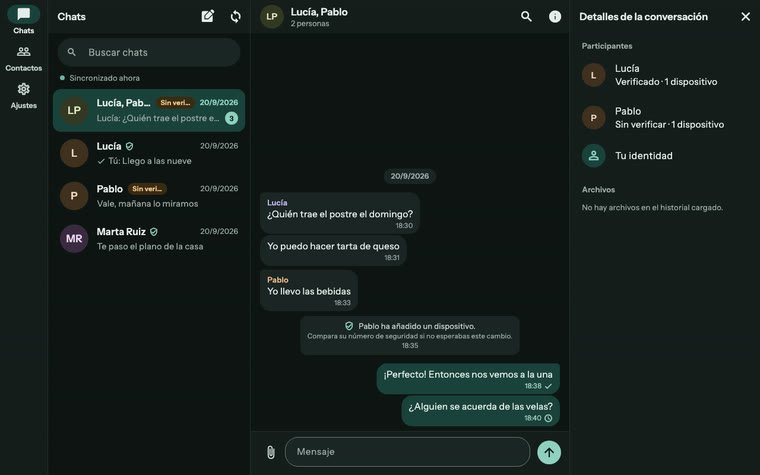Viewport: 760px width, 475px height.
Task: Select participant Lucía in details panel
Action: (665, 75)
